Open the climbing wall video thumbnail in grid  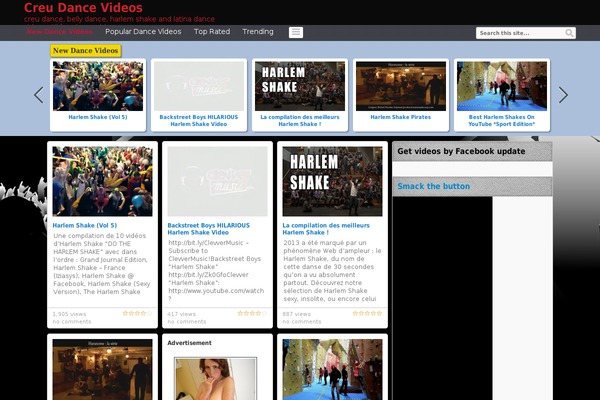pyautogui.click(x=332, y=369)
